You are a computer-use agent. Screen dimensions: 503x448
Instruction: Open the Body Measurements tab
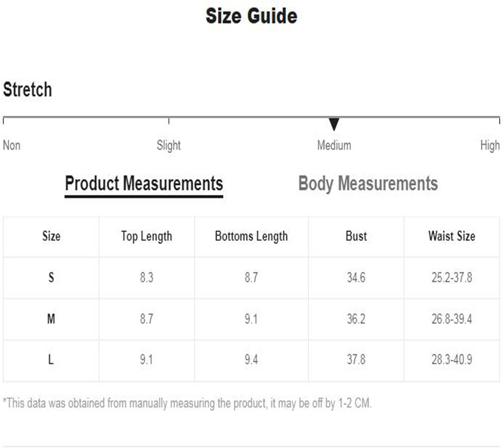coord(368,184)
